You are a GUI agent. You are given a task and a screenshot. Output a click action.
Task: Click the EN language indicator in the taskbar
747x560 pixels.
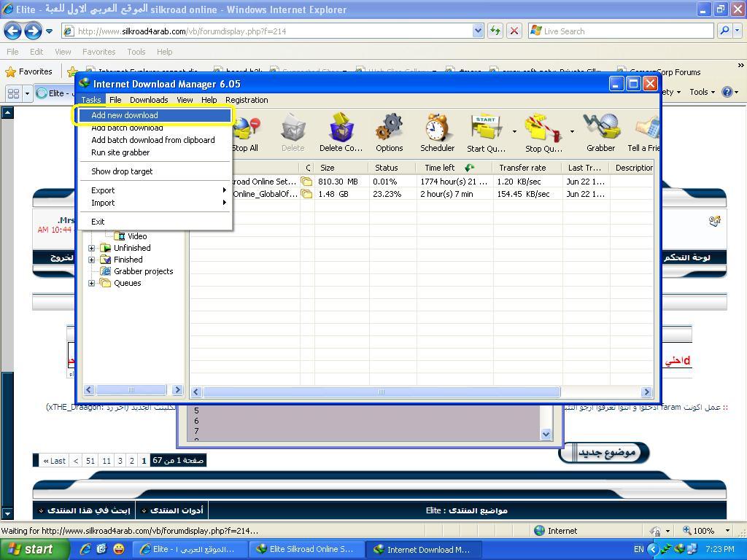point(638,549)
